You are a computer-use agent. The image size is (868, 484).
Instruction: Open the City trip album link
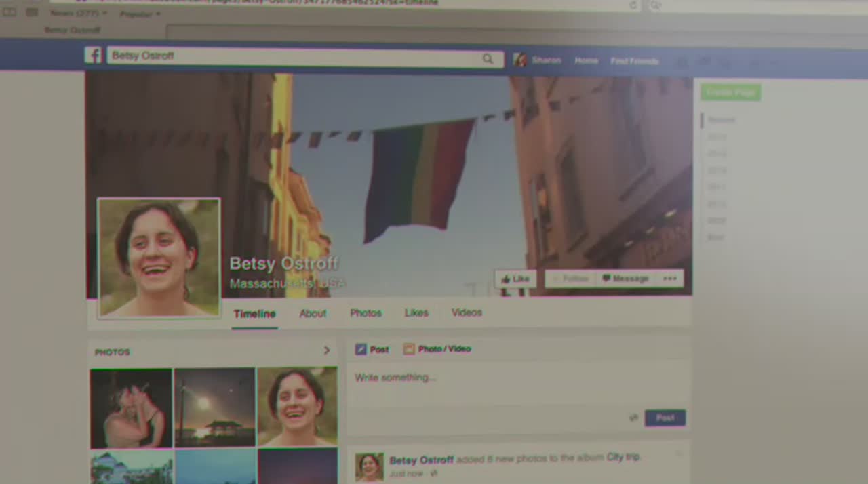pyautogui.click(x=623, y=457)
